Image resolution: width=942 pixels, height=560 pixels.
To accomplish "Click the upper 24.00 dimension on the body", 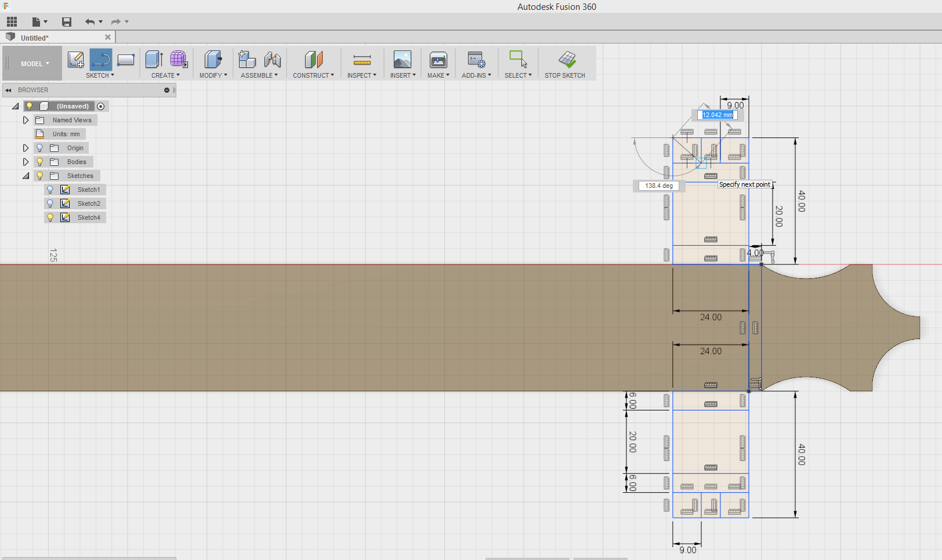I will pyautogui.click(x=711, y=317).
